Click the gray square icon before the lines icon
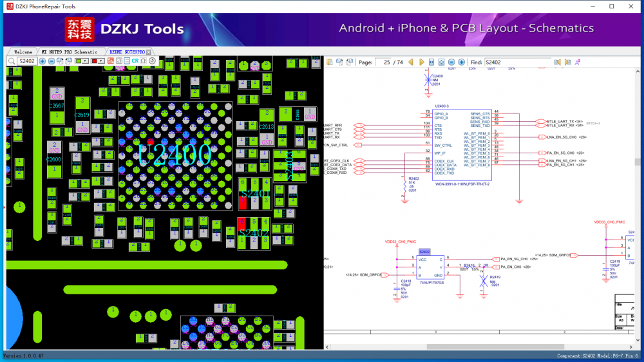644x362 pixels. point(118,61)
